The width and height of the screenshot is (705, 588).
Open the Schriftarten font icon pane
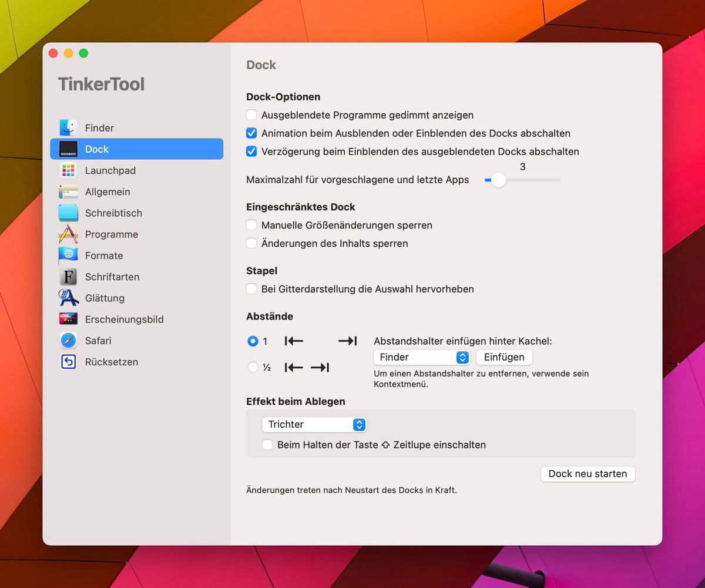[x=68, y=277]
